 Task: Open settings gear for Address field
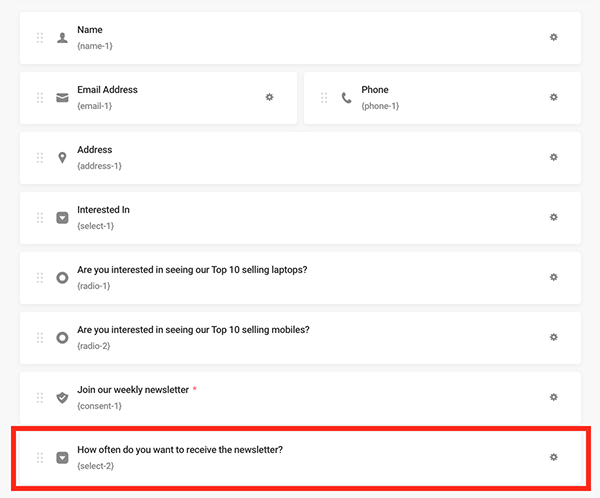click(x=554, y=157)
